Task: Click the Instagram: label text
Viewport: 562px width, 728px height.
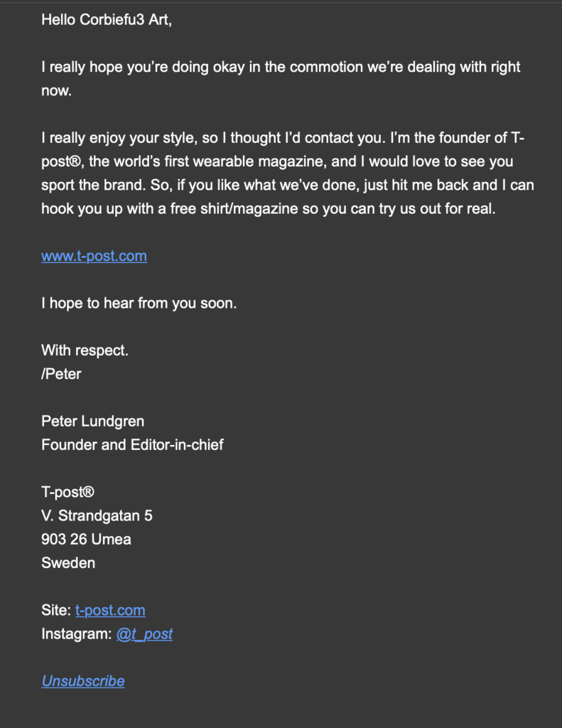Action: point(77,634)
